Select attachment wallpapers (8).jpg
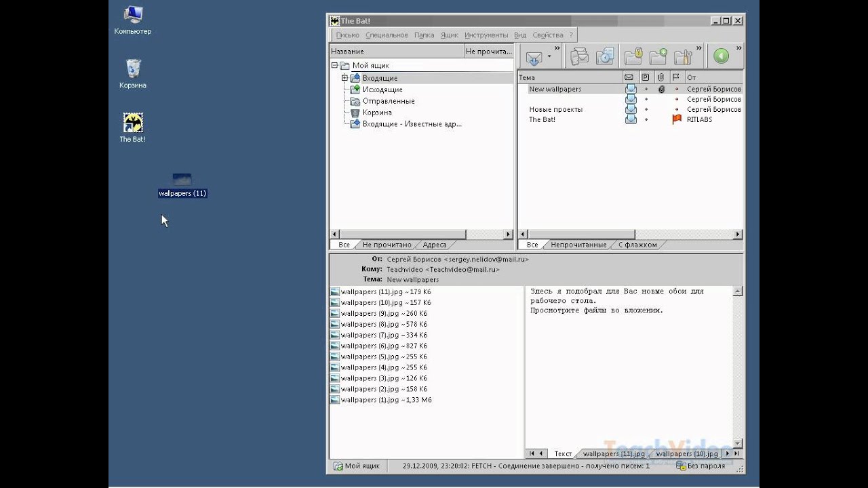Screen dimensions: 868x488 click(x=378, y=324)
